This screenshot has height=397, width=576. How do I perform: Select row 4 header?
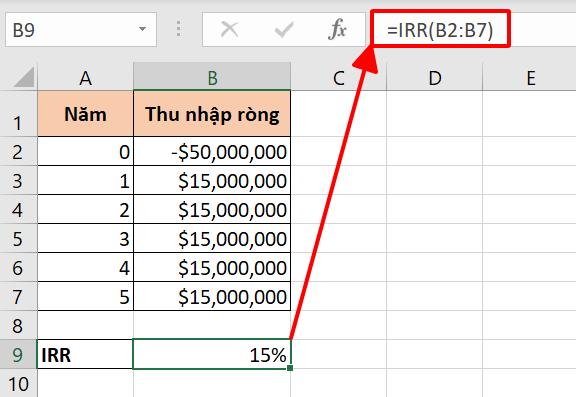tap(18, 209)
